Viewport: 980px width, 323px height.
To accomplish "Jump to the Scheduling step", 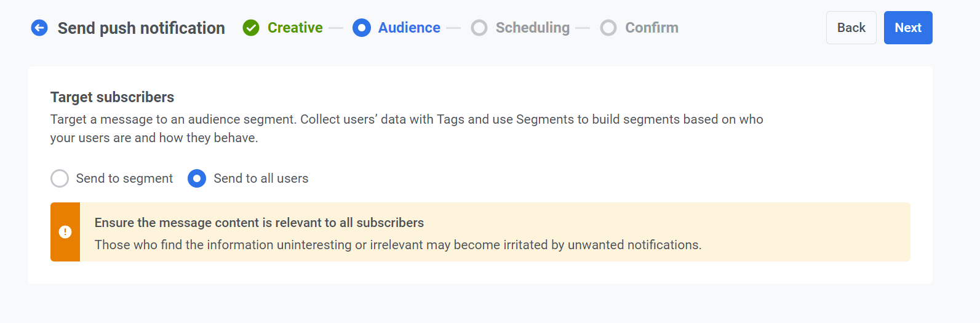I will (x=533, y=28).
